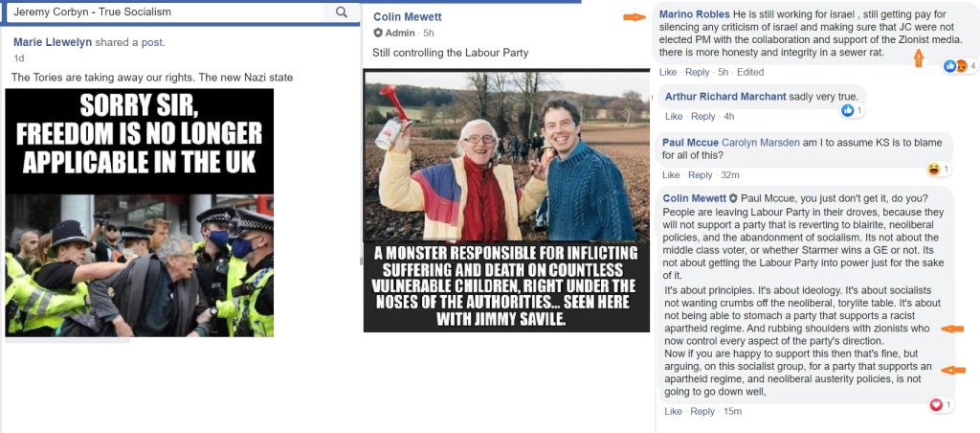View edit history via Edited label
This screenshot has height=433, width=980.
[x=750, y=72]
